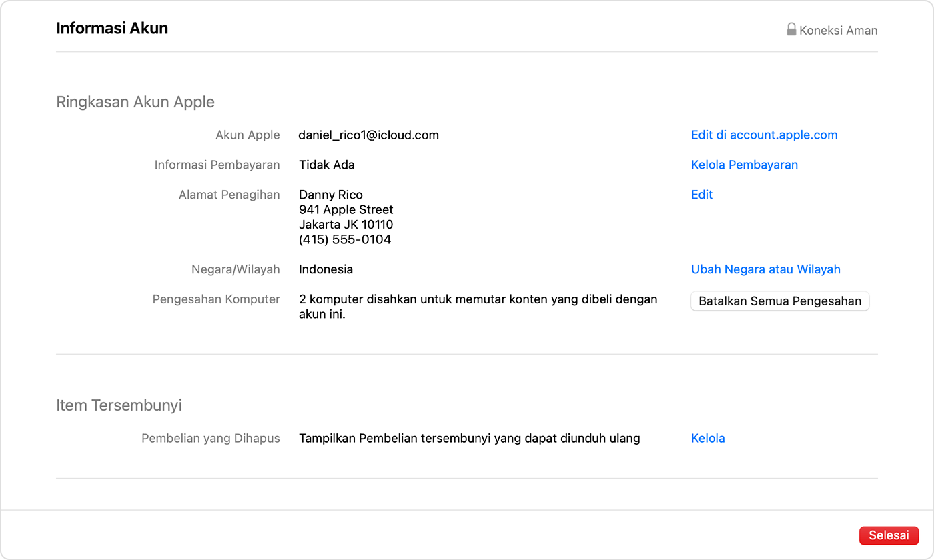This screenshot has height=560, width=934.
Task: Click the phone number (415) 555-0104
Action: [x=345, y=239]
